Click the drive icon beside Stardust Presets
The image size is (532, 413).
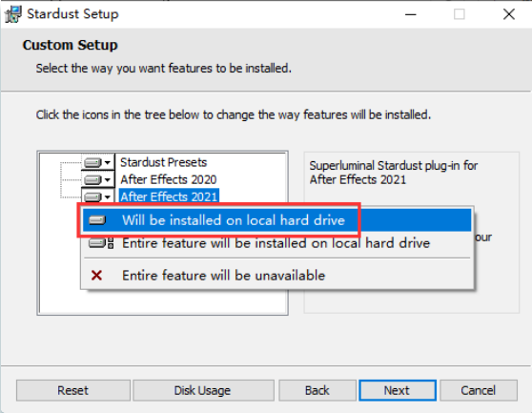(92, 162)
